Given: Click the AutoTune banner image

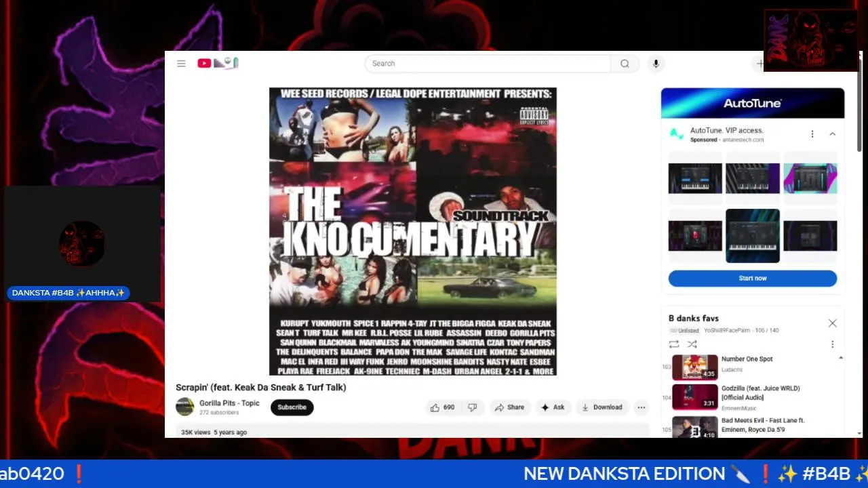Looking at the screenshot, I should [x=753, y=103].
